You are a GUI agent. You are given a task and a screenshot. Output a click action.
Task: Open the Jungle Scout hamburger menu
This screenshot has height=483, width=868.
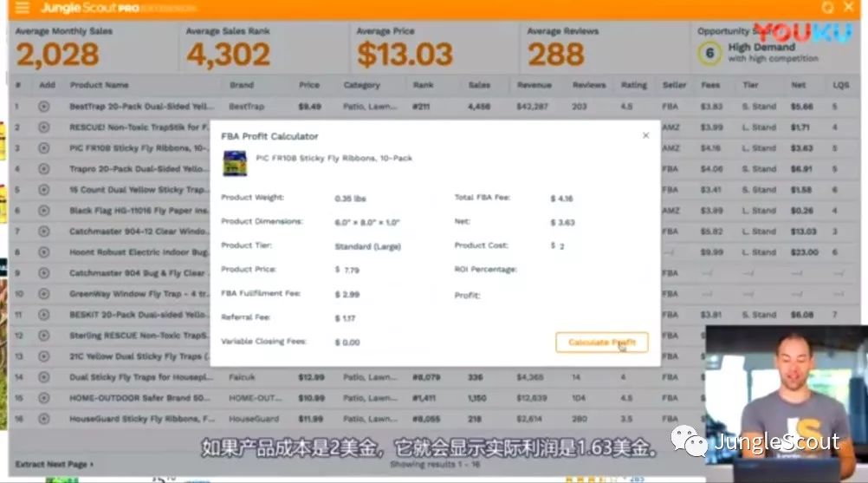coord(23,8)
